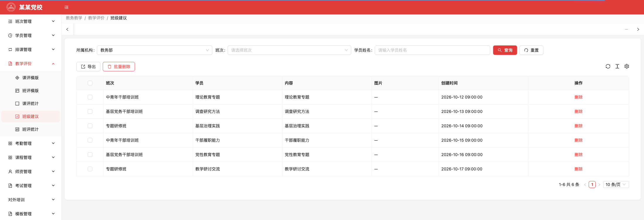The image size is (644, 220).
Task: Click page number 1 in pagination
Action: click(x=592, y=185)
